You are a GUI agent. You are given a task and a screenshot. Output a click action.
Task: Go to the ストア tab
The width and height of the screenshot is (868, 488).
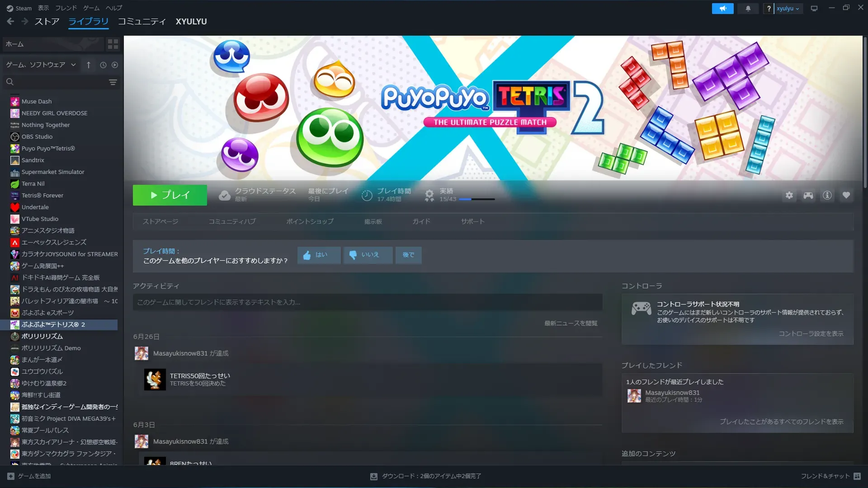click(x=47, y=21)
